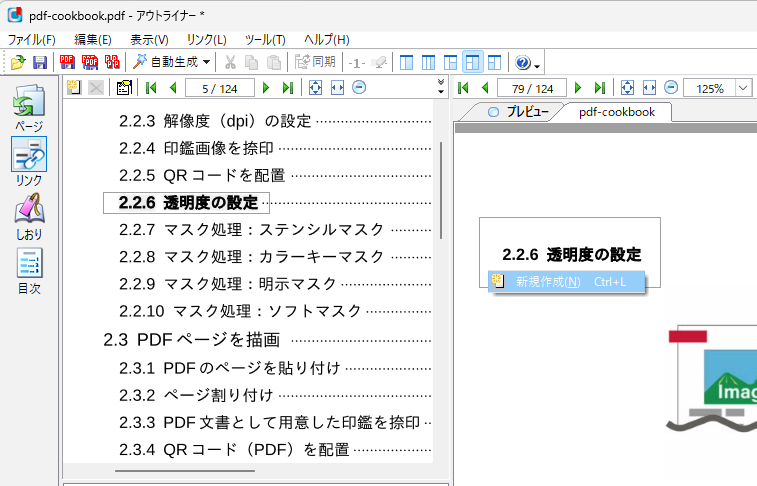Zoom out in the left pane
757x486 pixels.
(x=358, y=88)
